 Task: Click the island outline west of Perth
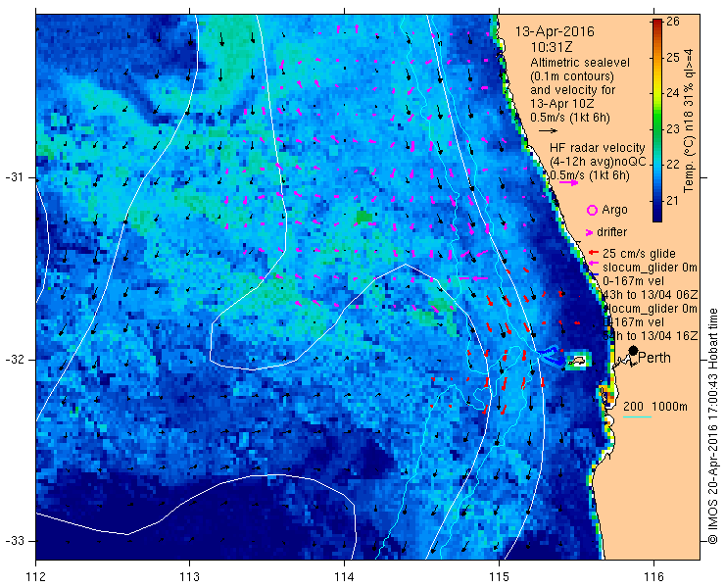click(577, 360)
